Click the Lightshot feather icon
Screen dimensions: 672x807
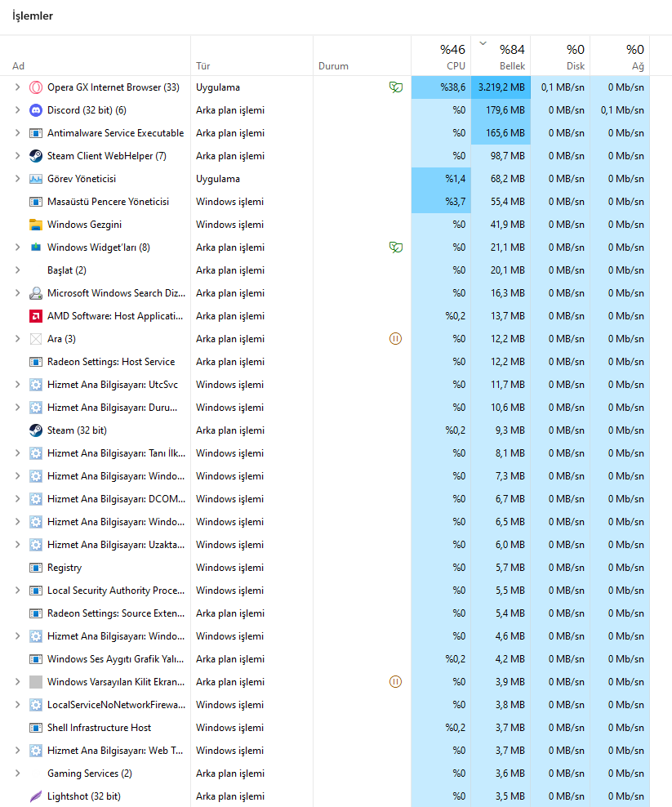(35, 796)
